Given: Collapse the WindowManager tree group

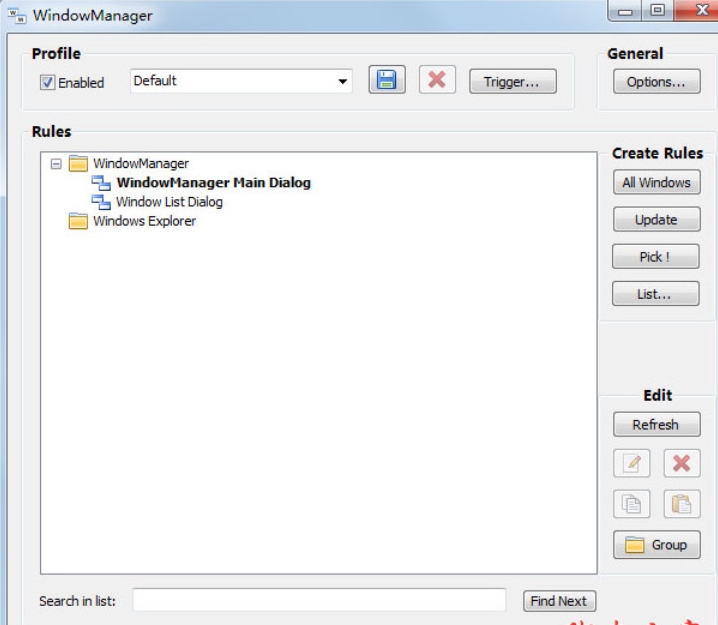Looking at the screenshot, I should click(x=56, y=163).
